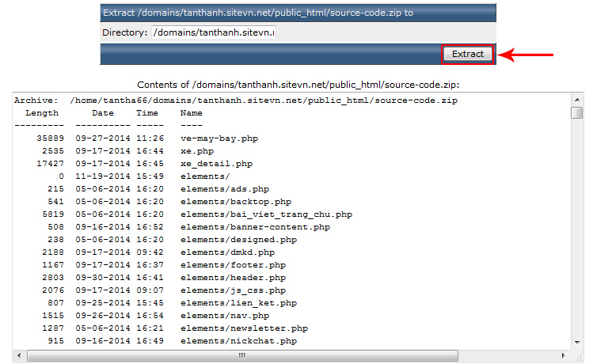Screen dimensions: 593x364
Task: Click the vertical scrollbar down arrow
Action: tap(576, 342)
